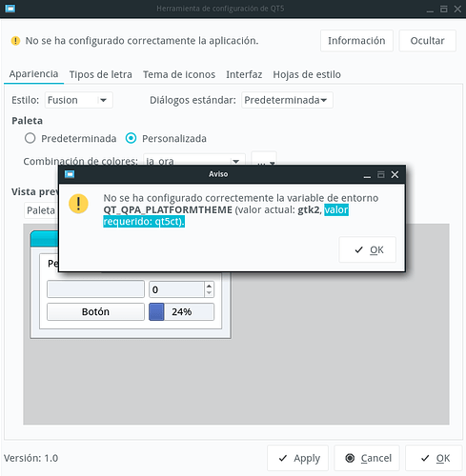466x476 pixels.
Task: Click the yellow warning icon in Aviso dialog
Action: tap(78, 204)
